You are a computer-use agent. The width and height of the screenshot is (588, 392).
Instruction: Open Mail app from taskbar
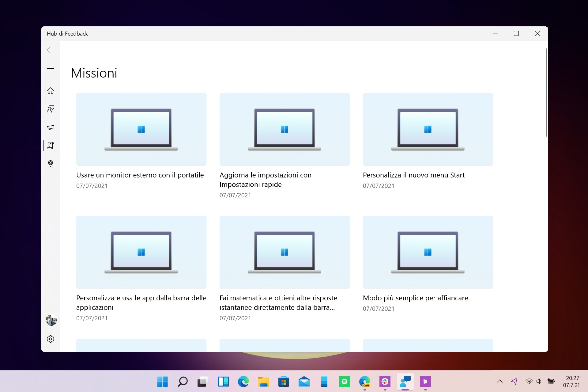click(304, 382)
